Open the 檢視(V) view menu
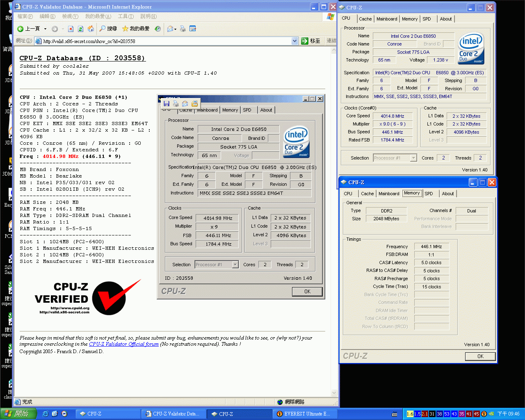 [x=70, y=16]
